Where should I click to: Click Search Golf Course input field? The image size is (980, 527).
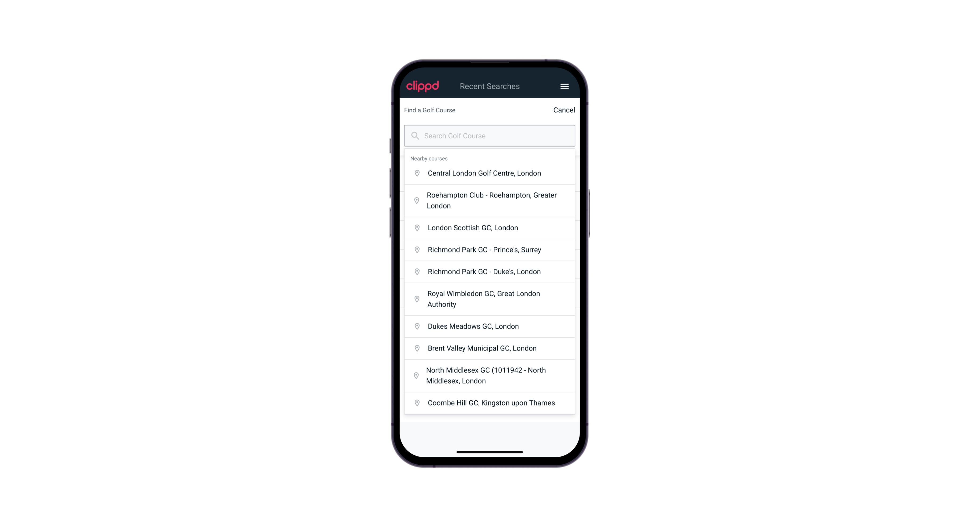(x=489, y=135)
